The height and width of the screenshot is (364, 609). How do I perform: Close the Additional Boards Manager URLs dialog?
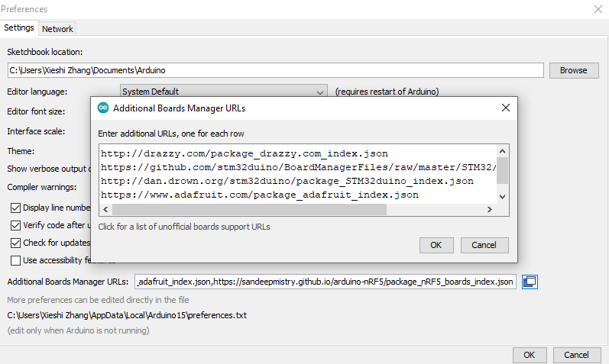pos(506,108)
